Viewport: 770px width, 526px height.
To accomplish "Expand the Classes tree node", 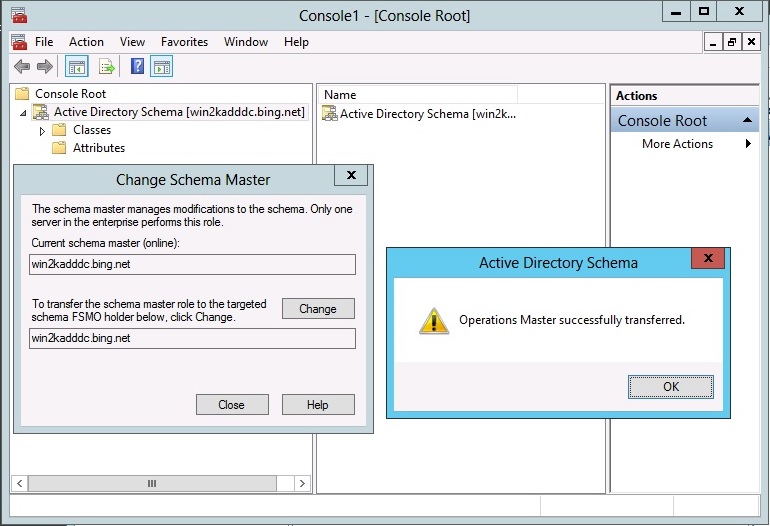I will point(42,131).
